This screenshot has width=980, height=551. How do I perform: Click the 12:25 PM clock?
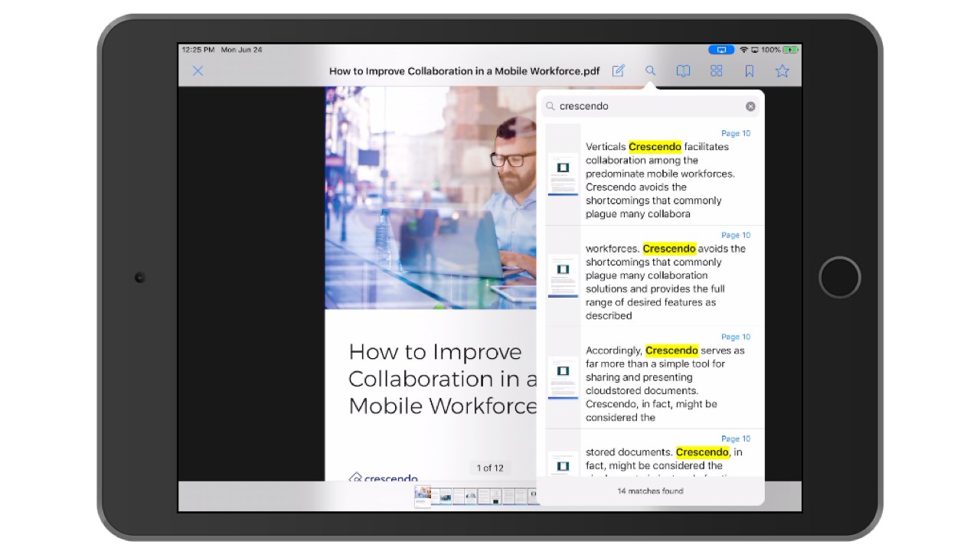click(x=198, y=50)
